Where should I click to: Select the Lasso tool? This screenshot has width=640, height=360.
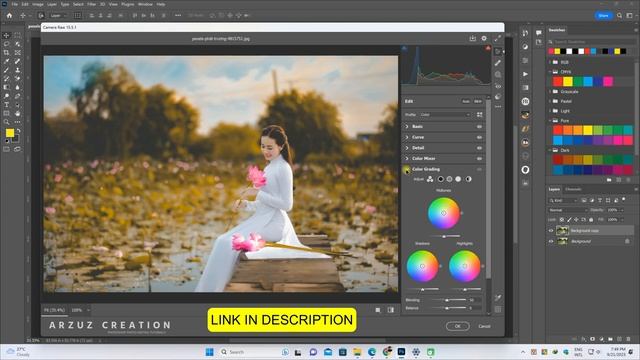tap(6, 44)
